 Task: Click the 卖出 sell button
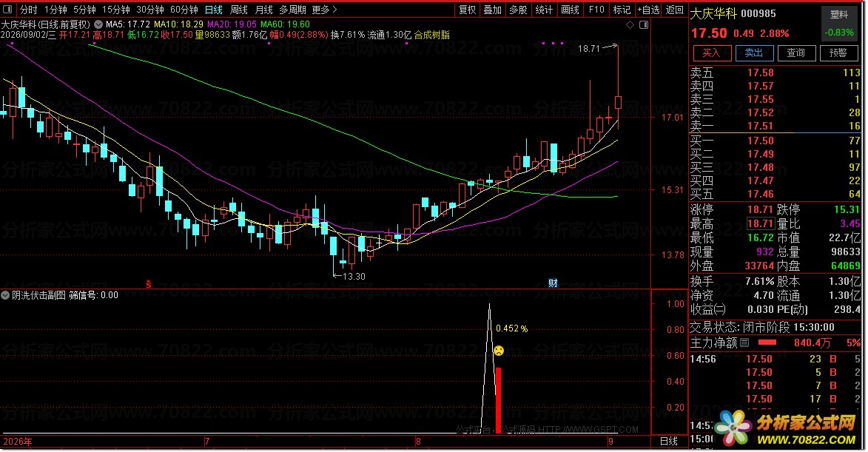753,53
